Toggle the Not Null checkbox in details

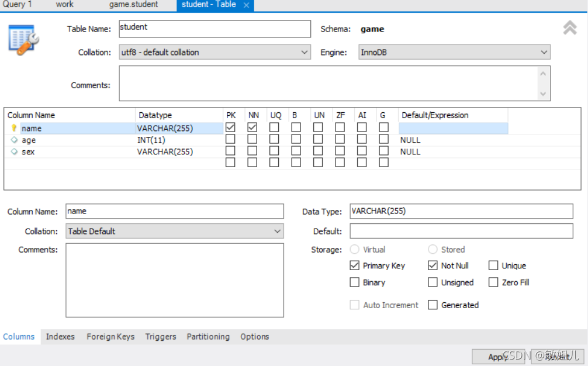433,265
